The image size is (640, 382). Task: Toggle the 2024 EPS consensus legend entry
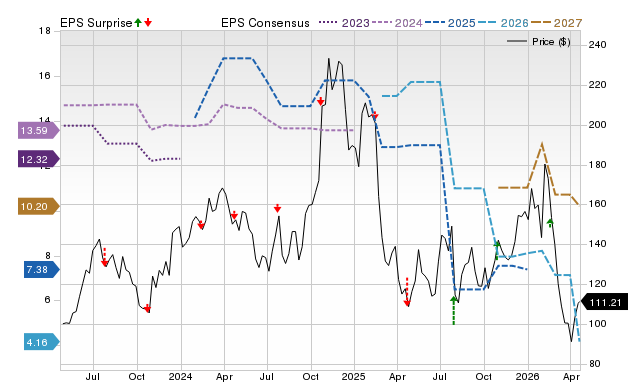click(x=397, y=23)
